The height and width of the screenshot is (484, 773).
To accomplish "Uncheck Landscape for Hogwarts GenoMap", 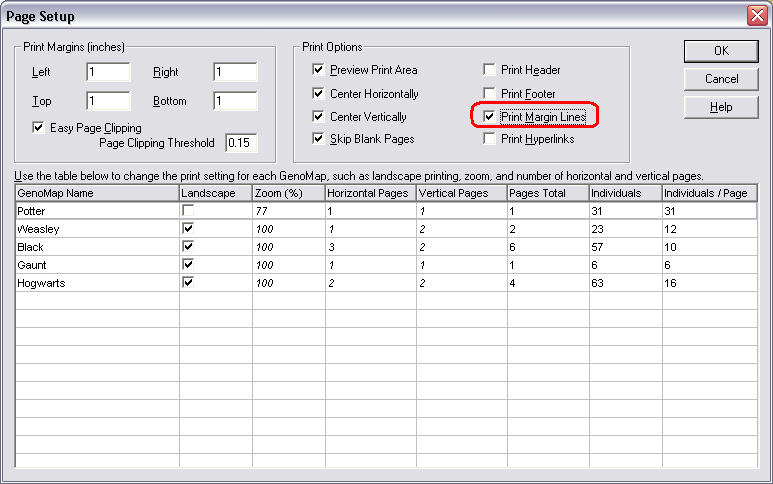I will (x=188, y=283).
